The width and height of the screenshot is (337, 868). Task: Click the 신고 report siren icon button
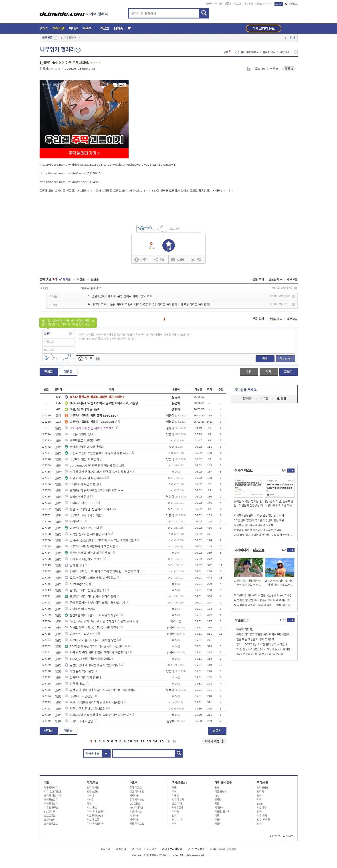coord(196,259)
